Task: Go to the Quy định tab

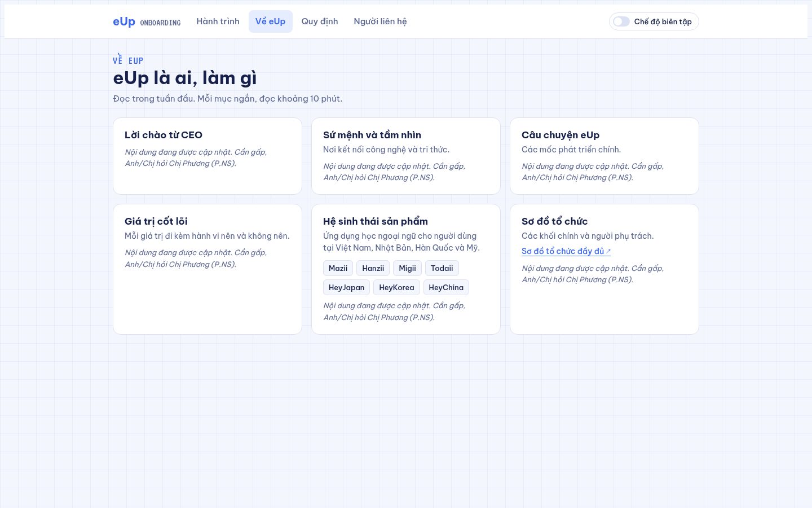Action: click(320, 21)
